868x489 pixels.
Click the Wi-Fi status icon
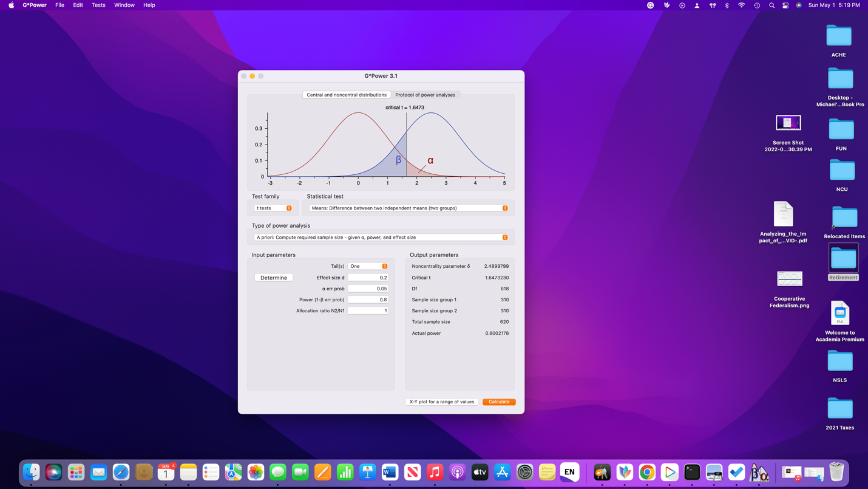(x=741, y=5)
